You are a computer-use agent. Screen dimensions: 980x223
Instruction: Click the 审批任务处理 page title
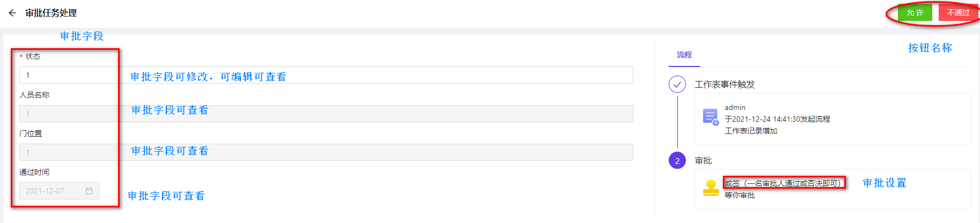coord(51,13)
